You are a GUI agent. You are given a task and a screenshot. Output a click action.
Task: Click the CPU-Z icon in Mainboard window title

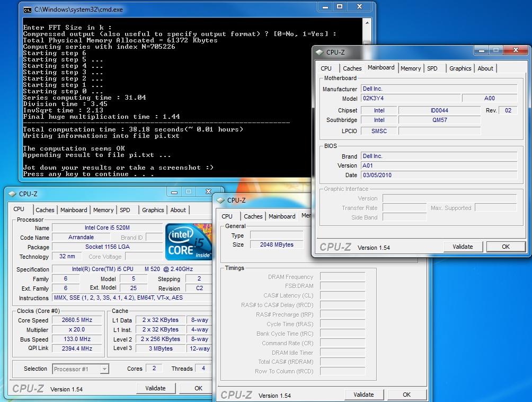tap(320, 53)
